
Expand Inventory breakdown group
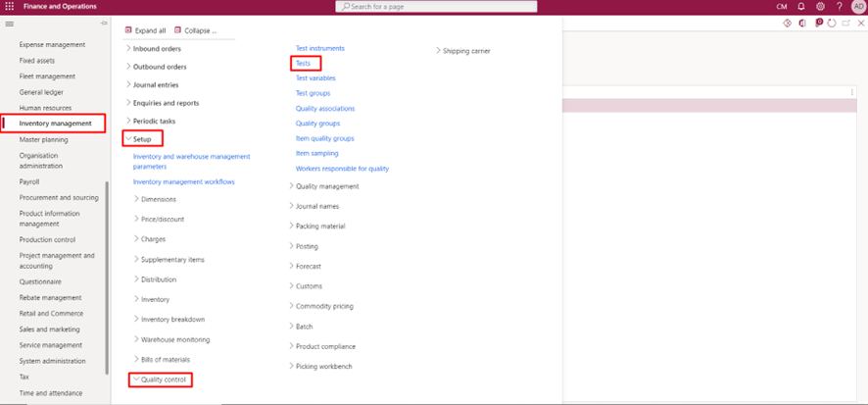point(169,319)
